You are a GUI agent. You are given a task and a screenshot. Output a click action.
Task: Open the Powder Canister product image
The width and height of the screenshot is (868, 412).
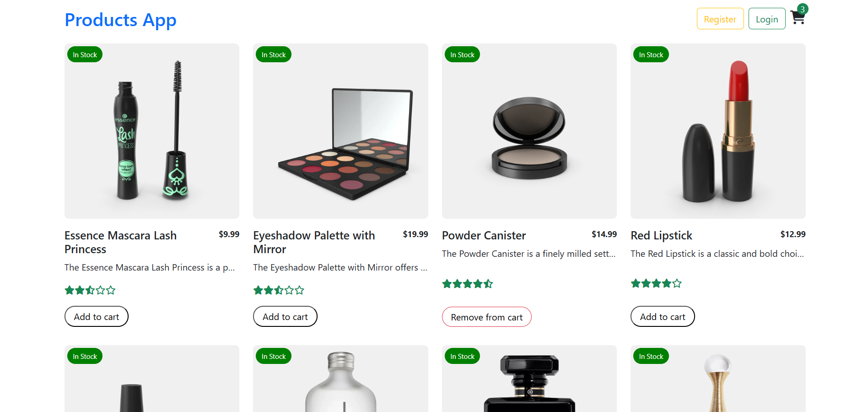coord(529,131)
